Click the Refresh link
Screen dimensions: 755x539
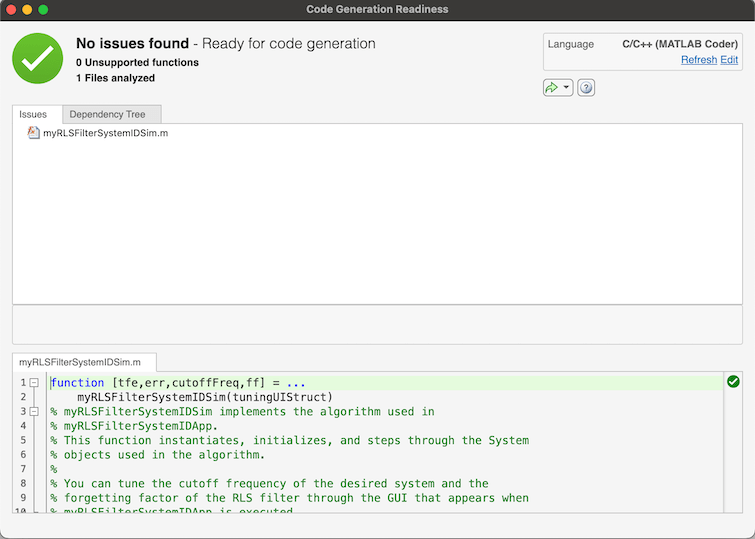699,60
